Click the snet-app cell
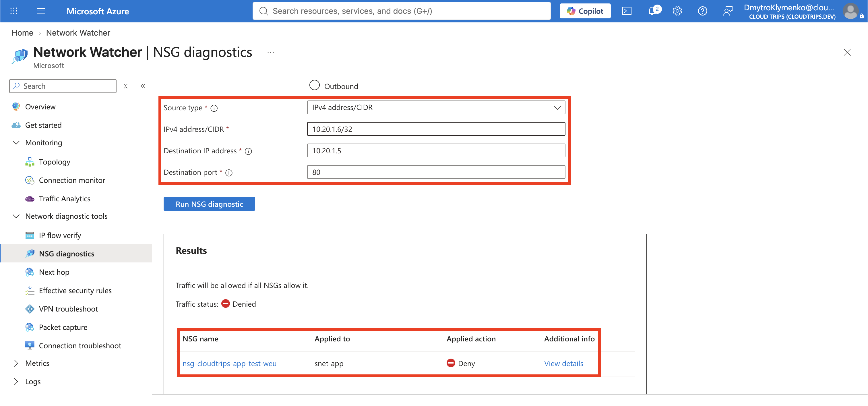 (329, 363)
